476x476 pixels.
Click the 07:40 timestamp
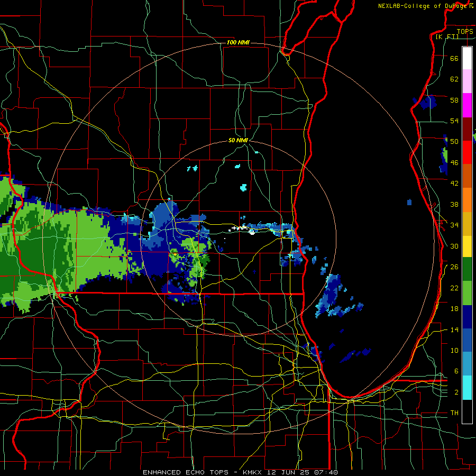327,472
